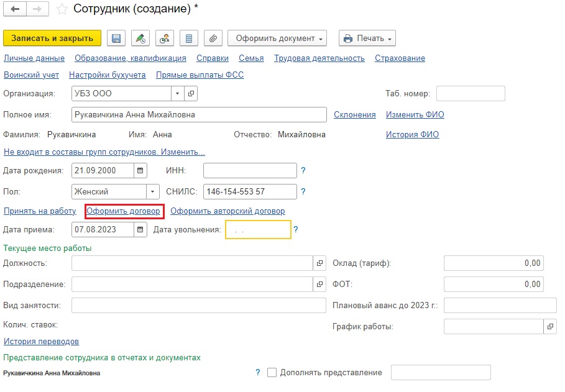Screen dimensions: 565x392
Task: Open the Справки section
Action: [x=212, y=58]
